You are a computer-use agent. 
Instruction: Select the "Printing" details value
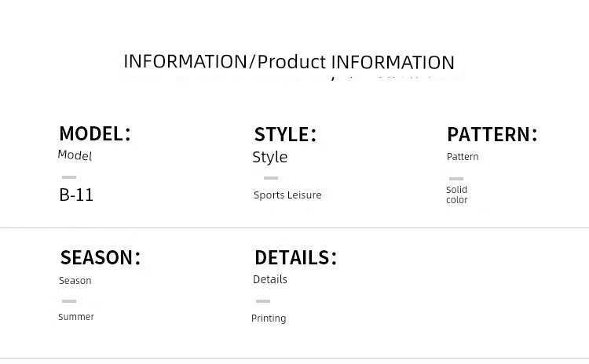click(269, 318)
